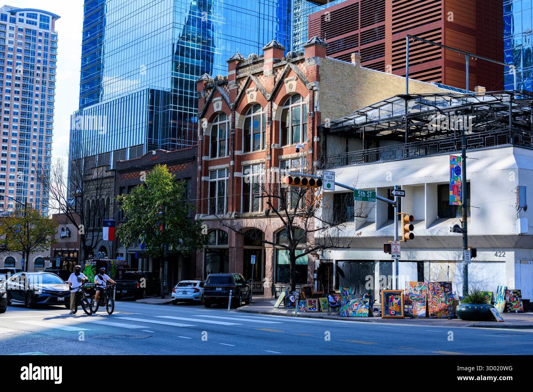
Task: Click the alamy logo in bottom bar
Action: [41, 373]
